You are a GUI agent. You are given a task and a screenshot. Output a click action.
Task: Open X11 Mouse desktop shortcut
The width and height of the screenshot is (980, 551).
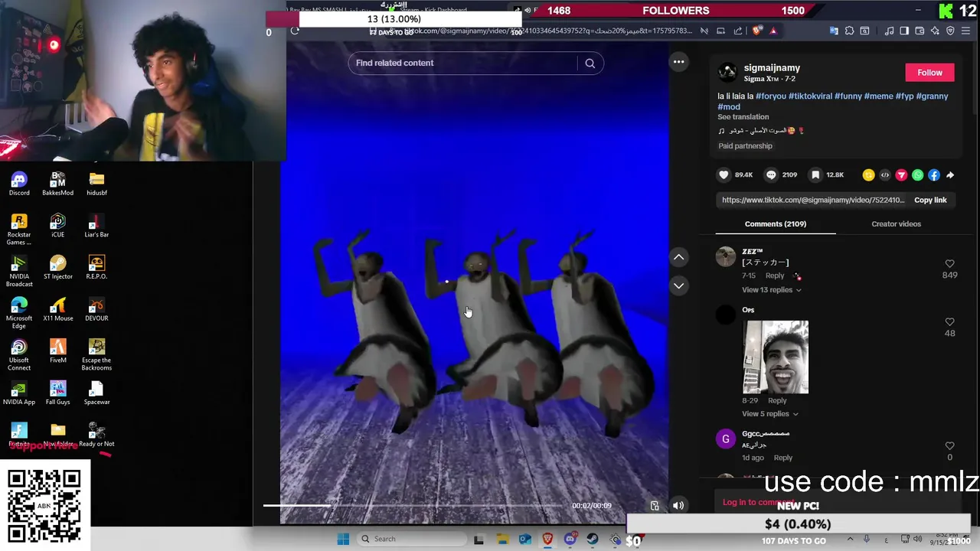(58, 309)
